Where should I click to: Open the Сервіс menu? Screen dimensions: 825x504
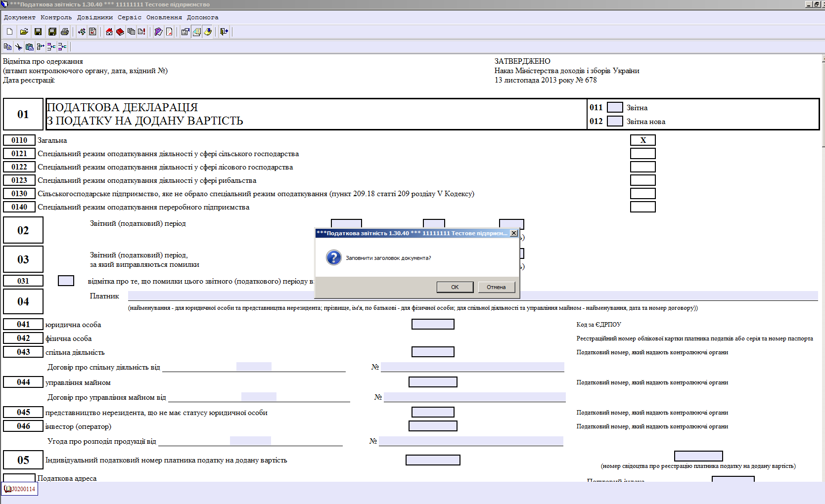[129, 17]
